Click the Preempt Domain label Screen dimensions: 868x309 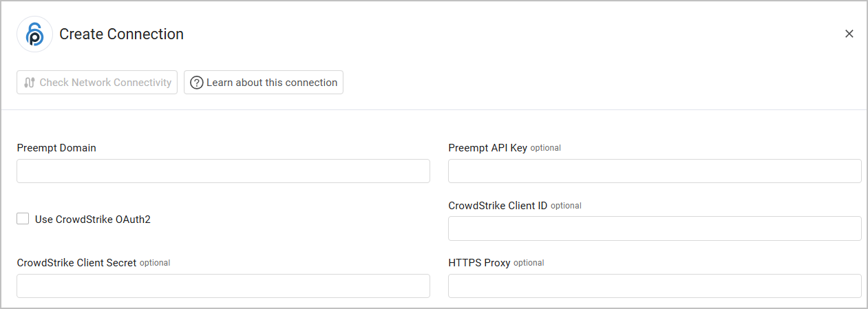(x=56, y=148)
